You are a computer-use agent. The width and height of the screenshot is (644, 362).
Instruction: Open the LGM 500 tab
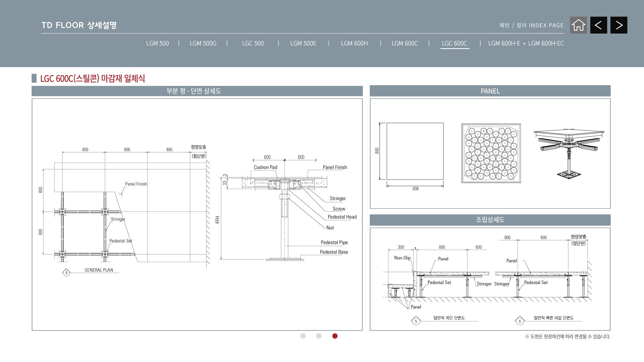click(158, 44)
